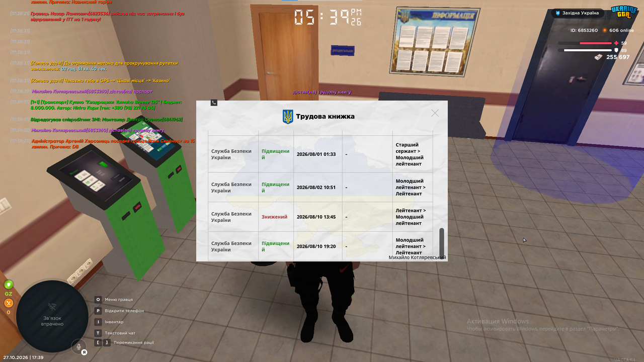Close the Трудова книжка window
This screenshot has width=644, height=362.
click(435, 113)
